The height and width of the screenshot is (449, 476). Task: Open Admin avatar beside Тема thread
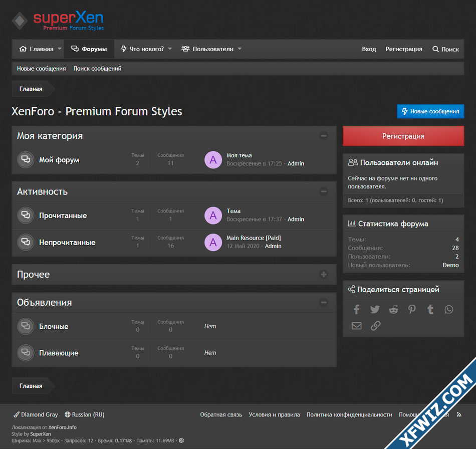click(x=213, y=215)
